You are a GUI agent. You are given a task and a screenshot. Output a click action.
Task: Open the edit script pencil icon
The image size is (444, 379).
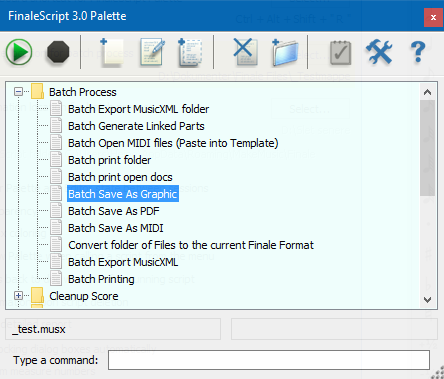pos(152,52)
